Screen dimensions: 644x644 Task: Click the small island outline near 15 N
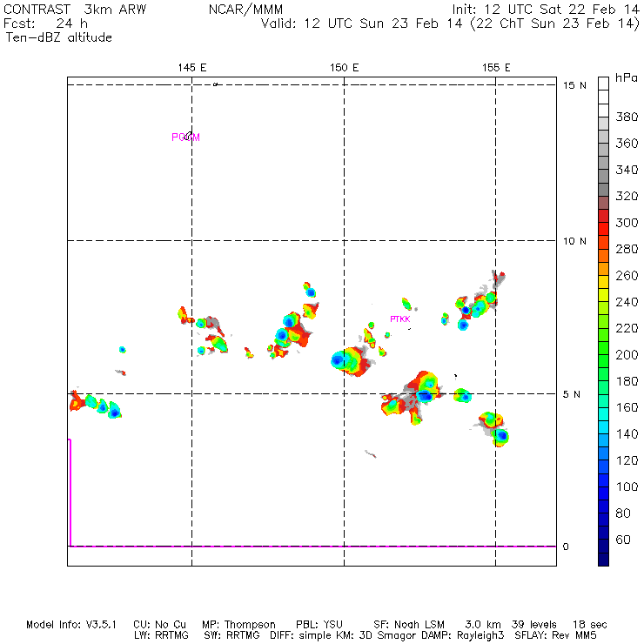pyautogui.click(x=216, y=84)
